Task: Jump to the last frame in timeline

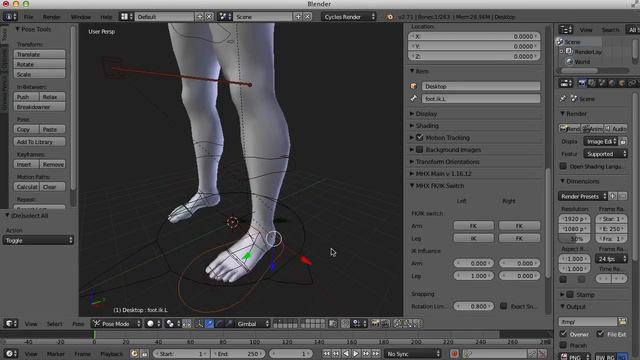Action: point(376,353)
